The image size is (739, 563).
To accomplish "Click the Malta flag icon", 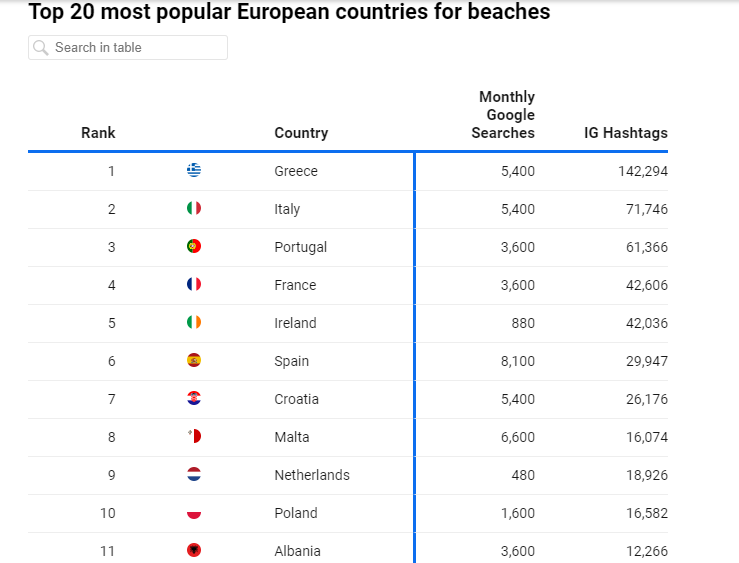I will coord(194,437).
